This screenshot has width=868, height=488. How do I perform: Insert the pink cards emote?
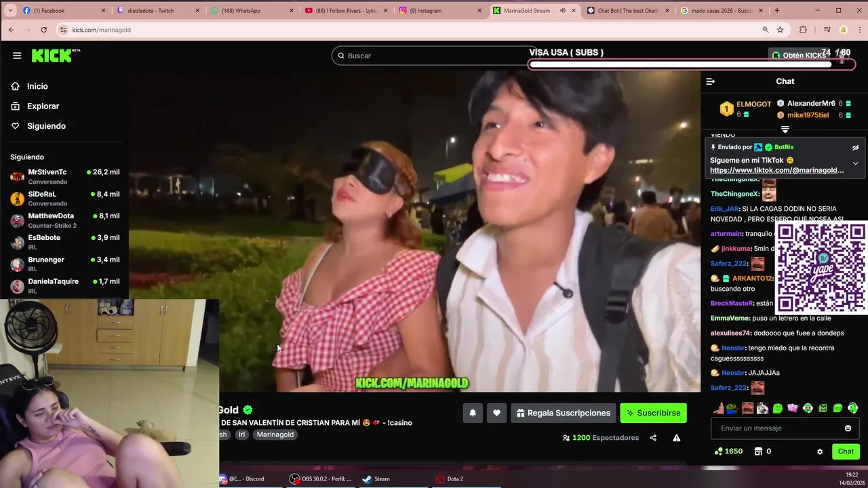click(x=793, y=408)
